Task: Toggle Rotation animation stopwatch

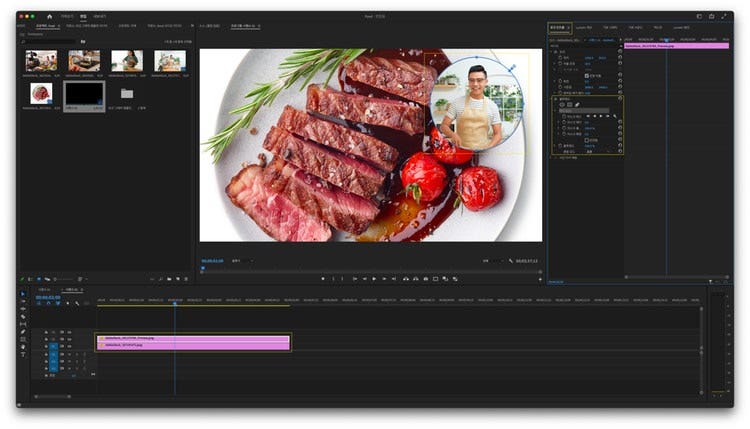Action: pos(560,81)
